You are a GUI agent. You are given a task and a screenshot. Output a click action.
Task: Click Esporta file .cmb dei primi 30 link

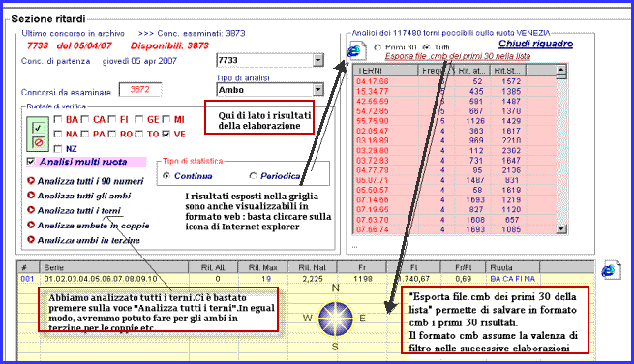457,56
